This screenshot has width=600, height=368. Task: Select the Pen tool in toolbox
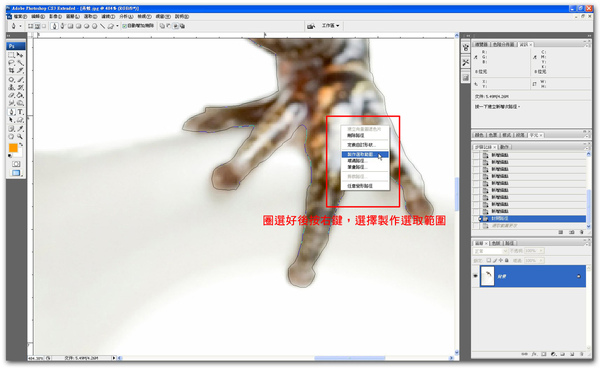coord(11,112)
